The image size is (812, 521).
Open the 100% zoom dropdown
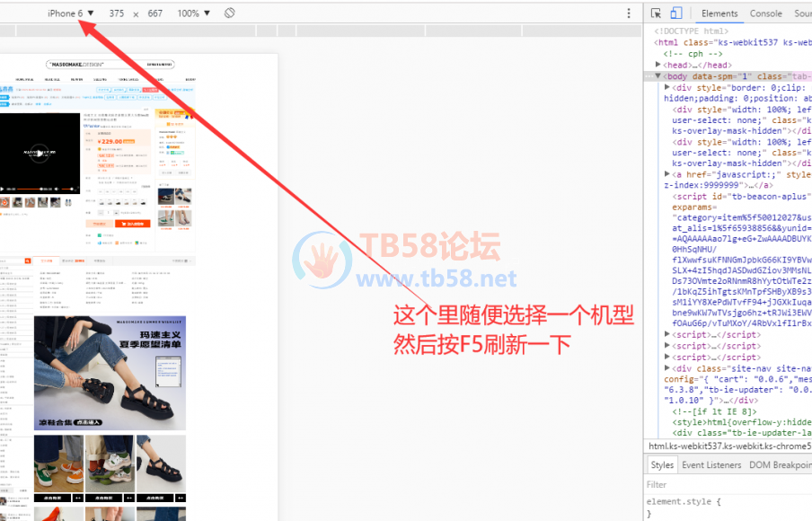194,13
